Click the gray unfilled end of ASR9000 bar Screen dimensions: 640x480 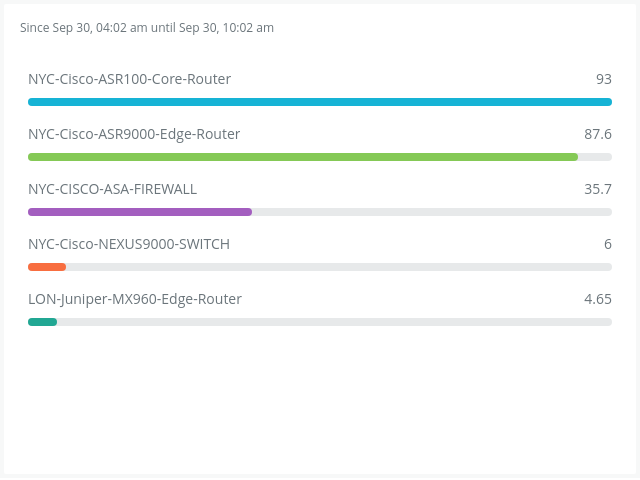click(x=596, y=157)
